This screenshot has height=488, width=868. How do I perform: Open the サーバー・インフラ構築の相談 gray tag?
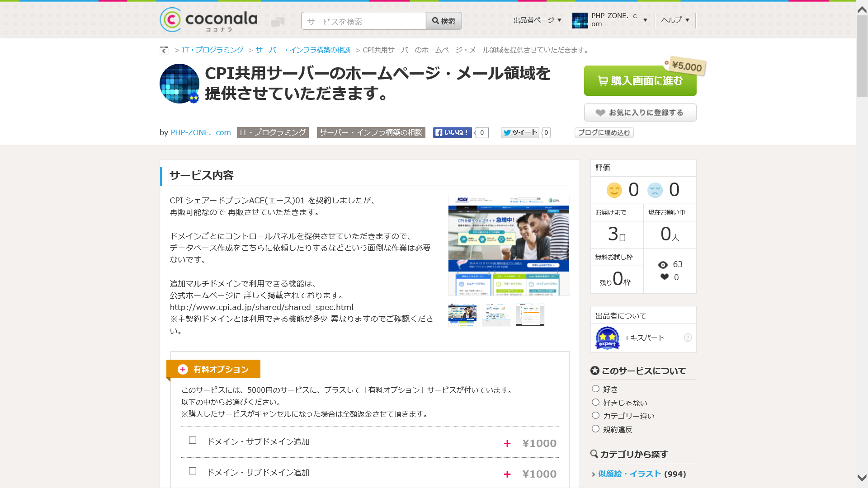point(371,132)
